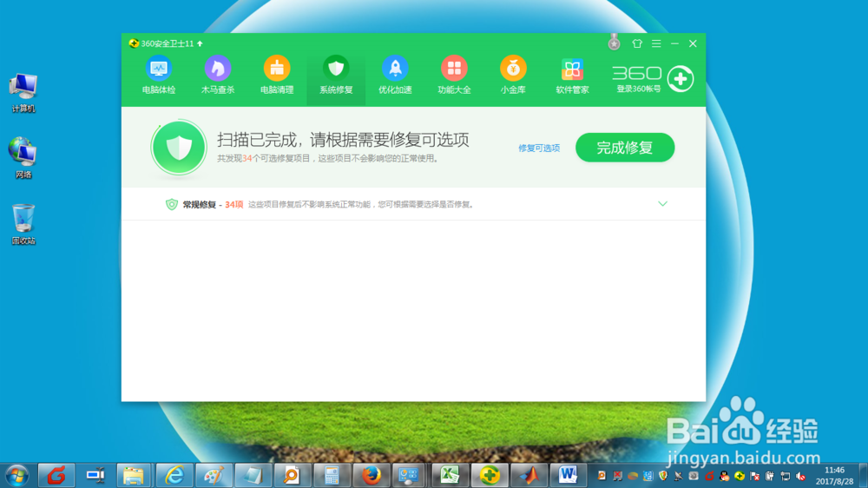Open the red G app on the taskbar
The height and width of the screenshot is (488, 868).
pyautogui.click(x=56, y=475)
